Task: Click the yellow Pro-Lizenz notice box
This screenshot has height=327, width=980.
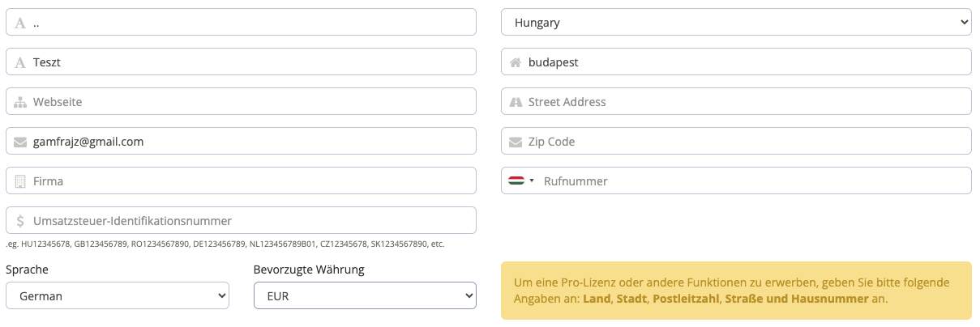Action: pyautogui.click(x=736, y=291)
